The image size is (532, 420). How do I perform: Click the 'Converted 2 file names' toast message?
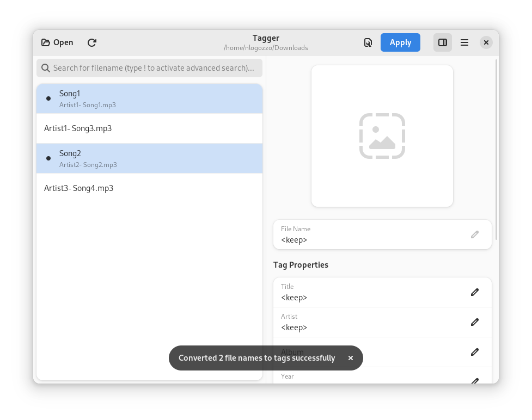click(257, 358)
